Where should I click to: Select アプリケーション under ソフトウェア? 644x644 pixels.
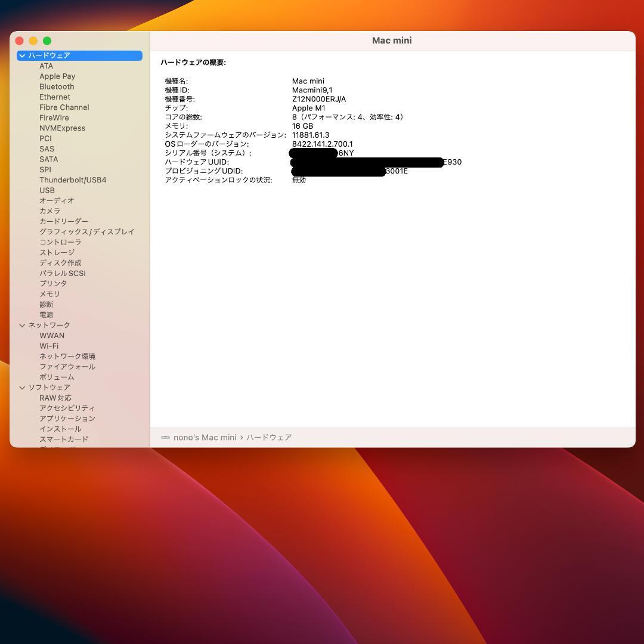[67, 418]
